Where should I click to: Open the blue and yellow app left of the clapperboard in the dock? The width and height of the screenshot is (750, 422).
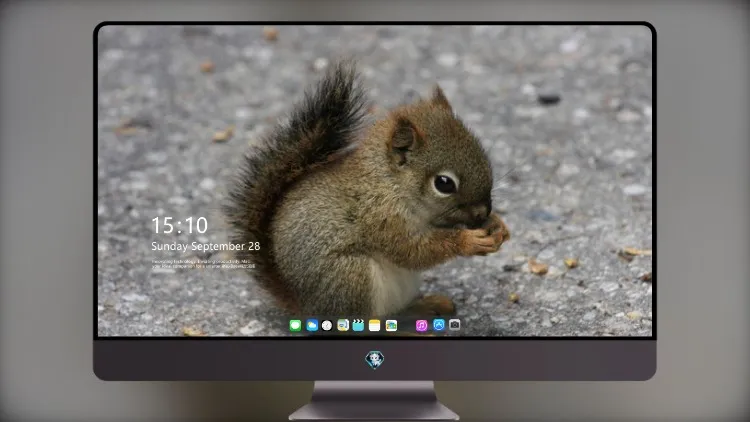(343, 325)
